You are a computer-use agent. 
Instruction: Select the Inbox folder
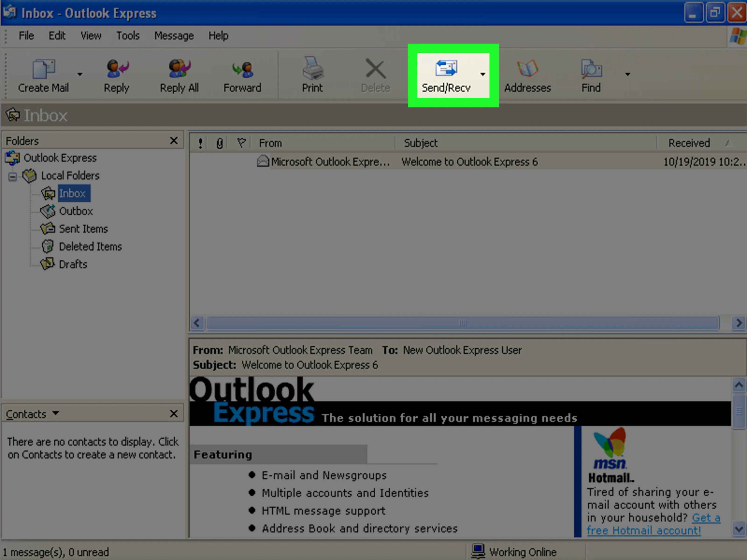pyautogui.click(x=72, y=193)
